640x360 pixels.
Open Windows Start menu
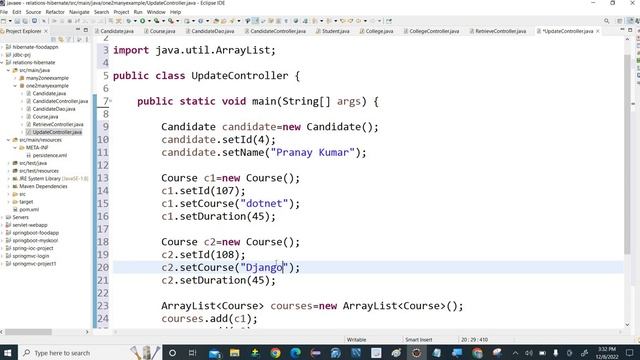8,353
